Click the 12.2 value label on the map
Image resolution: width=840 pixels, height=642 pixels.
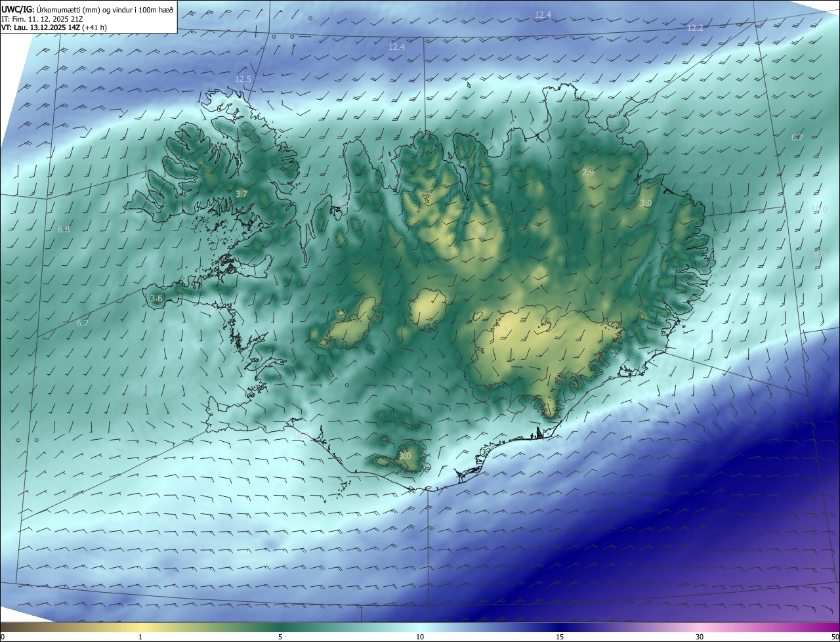click(695, 28)
